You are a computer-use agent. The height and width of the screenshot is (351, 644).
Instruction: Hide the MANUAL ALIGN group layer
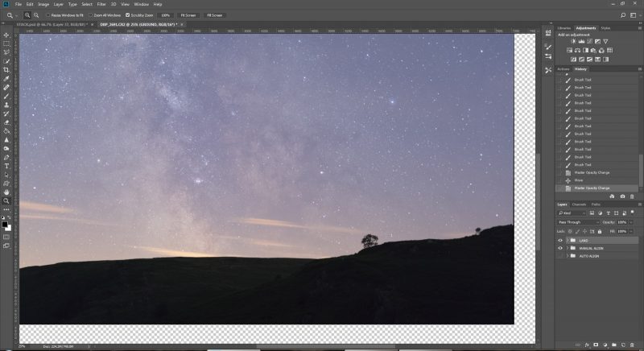click(560, 249)
